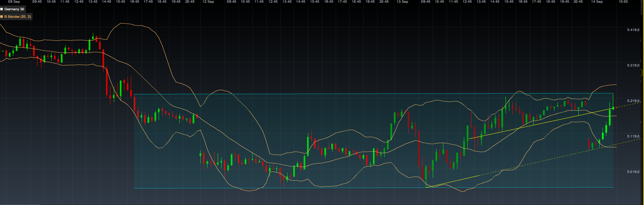Click the white Germany 30 legend swatch

coord(2,9)
